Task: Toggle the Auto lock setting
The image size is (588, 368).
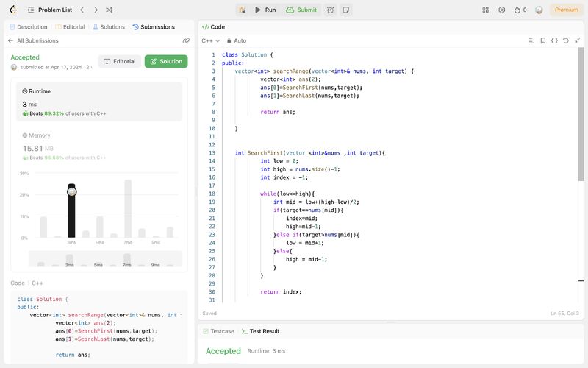Action: point(236,40)
